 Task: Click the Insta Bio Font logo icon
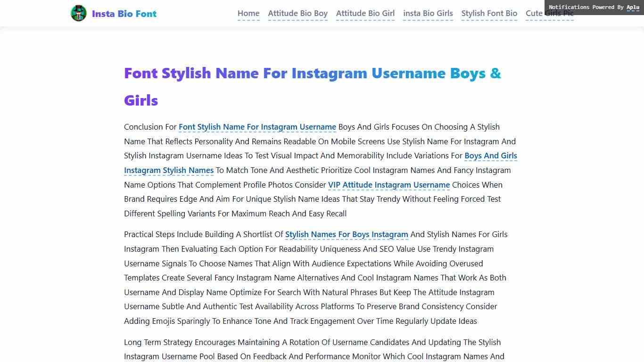(78, 13)
